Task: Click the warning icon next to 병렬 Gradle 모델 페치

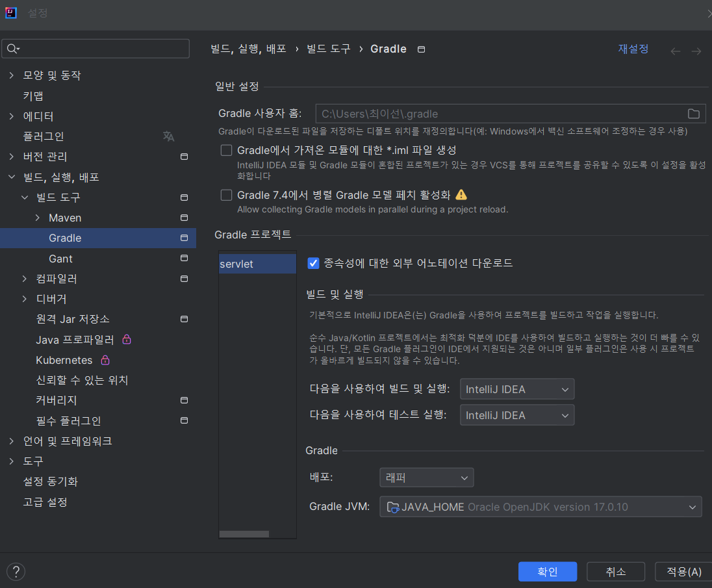Action: (461, 195)
